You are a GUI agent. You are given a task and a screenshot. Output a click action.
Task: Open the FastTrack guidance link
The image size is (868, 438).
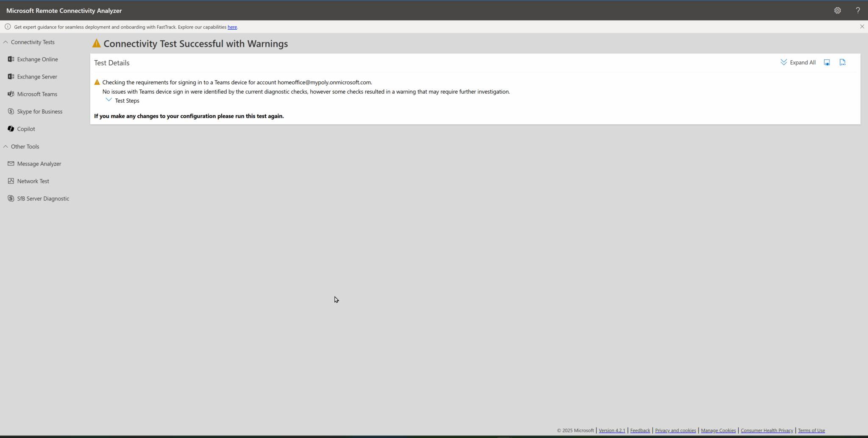tap(232, 27)
